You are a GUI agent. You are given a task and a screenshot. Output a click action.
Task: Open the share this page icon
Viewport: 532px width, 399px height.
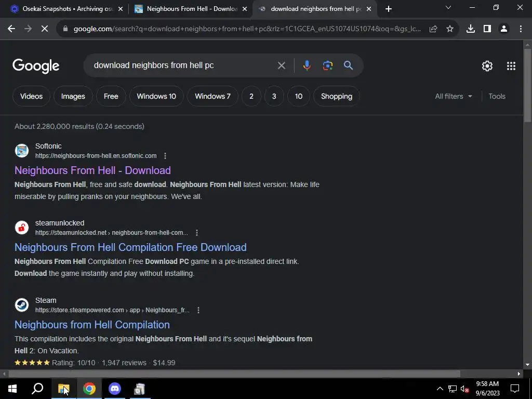click(x=433, y=29)
